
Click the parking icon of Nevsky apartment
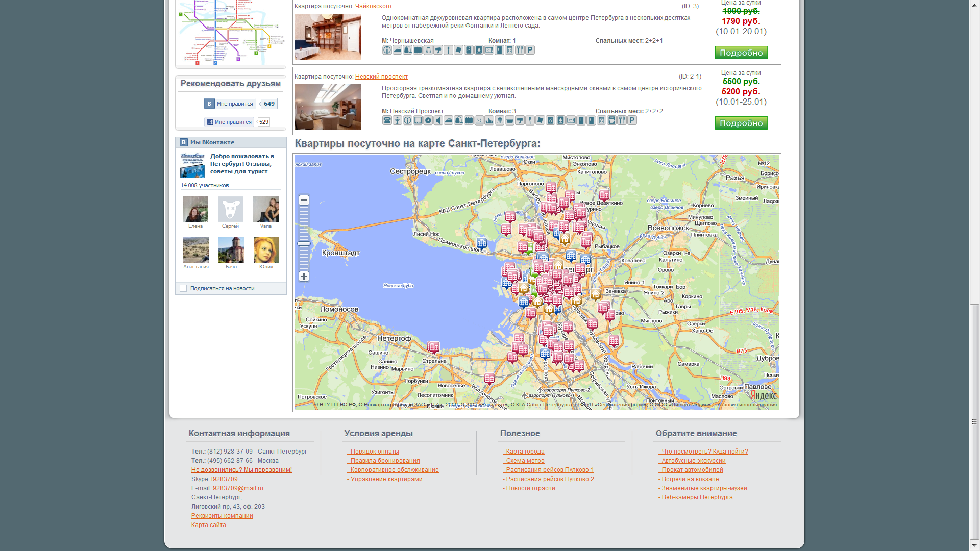coord(632,120)
